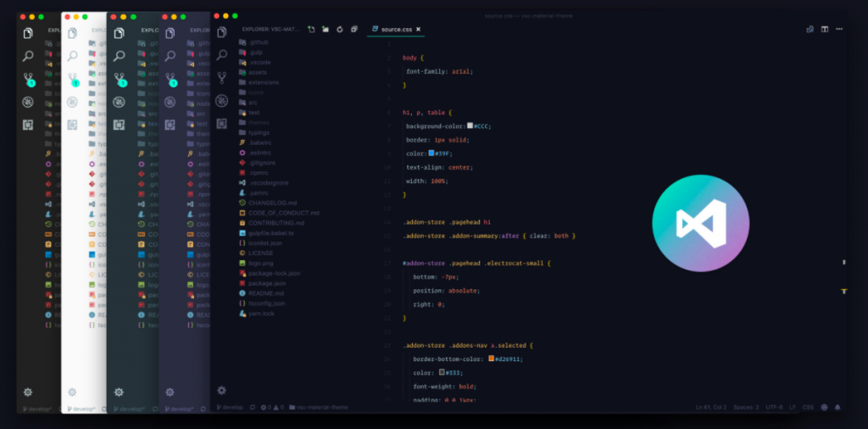Expand the src folder

coord(248,103)
